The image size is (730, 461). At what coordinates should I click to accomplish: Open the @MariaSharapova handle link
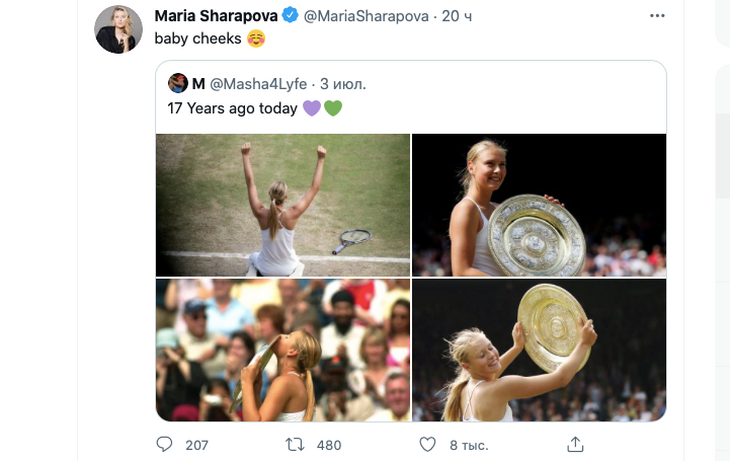366,16
